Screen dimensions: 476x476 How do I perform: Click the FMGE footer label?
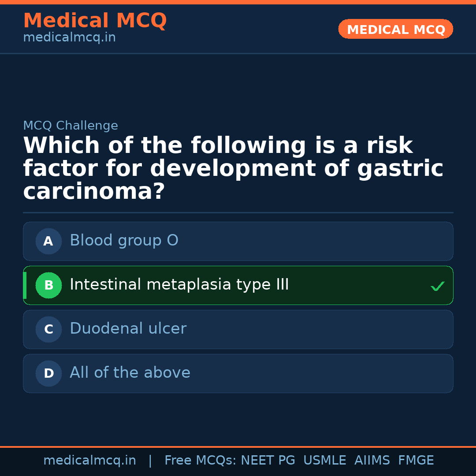tap(416, 460)
